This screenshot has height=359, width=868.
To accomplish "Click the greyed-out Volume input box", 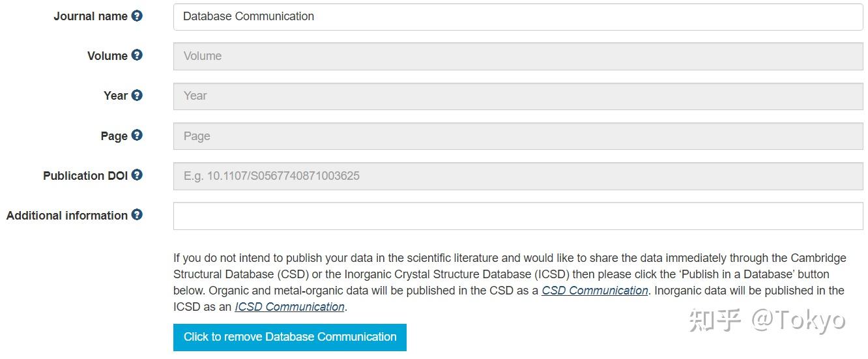I will (517, 57).
